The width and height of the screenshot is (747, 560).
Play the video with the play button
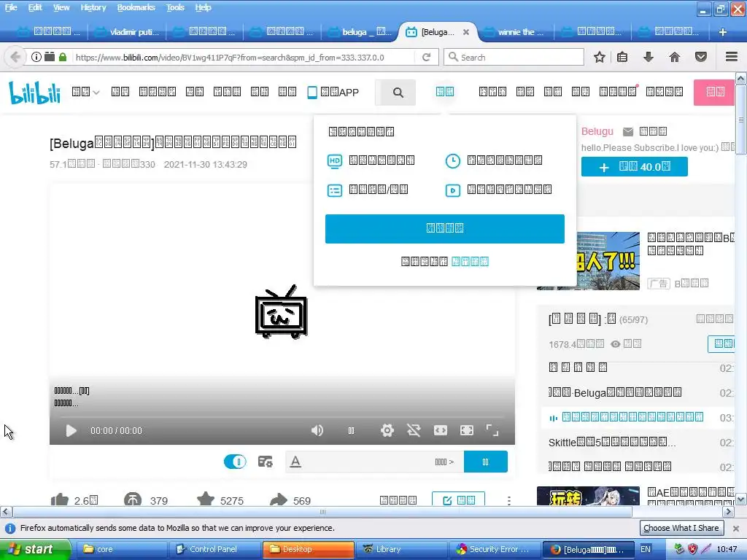click(x=71, y=430)
